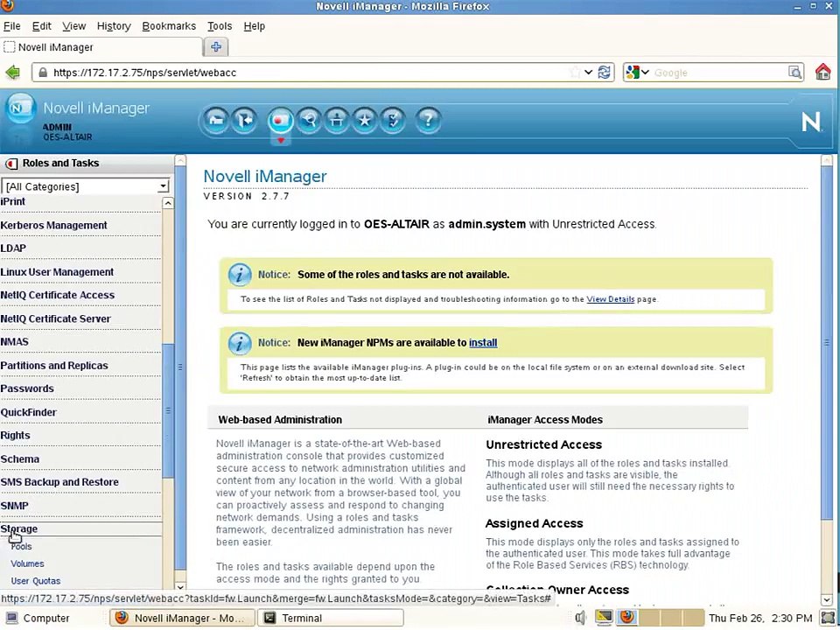The image size is (840, 630).
Task: Click the Roles and Tasks toolbar icon
Action: pyautogui.click(x=280, y=120)
